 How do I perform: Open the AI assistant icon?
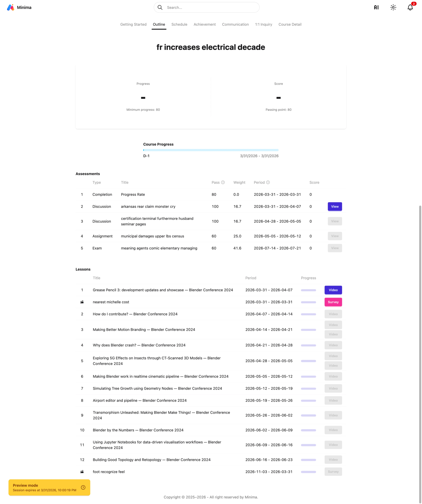[376, 7]
